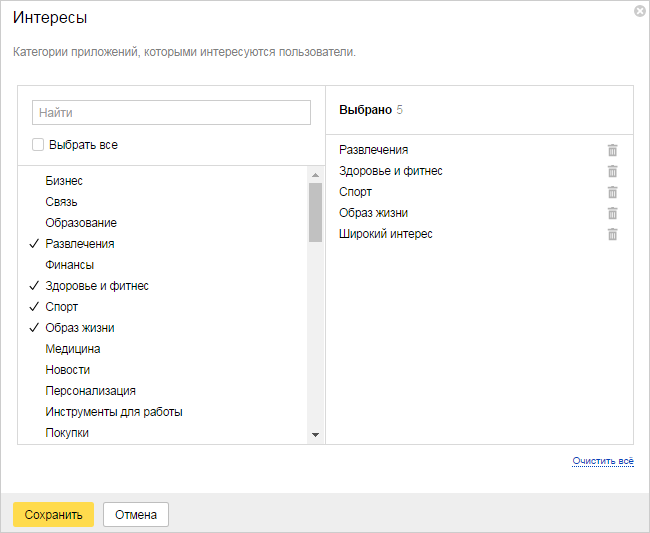This screenshot has height=533, width=650.
Task: Remove Образ жизни with trash icon
Action: click(x=612, y=213)
